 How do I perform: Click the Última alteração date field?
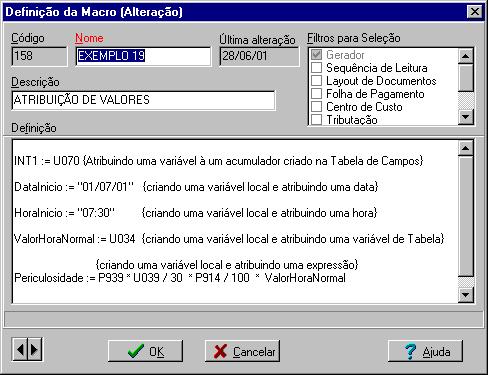coord(259,56)
